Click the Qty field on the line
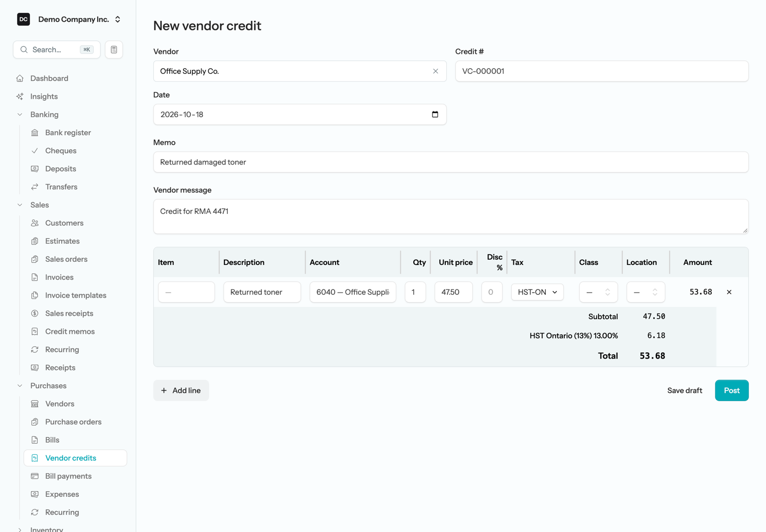The image size is (766, 532). [415, 292]
